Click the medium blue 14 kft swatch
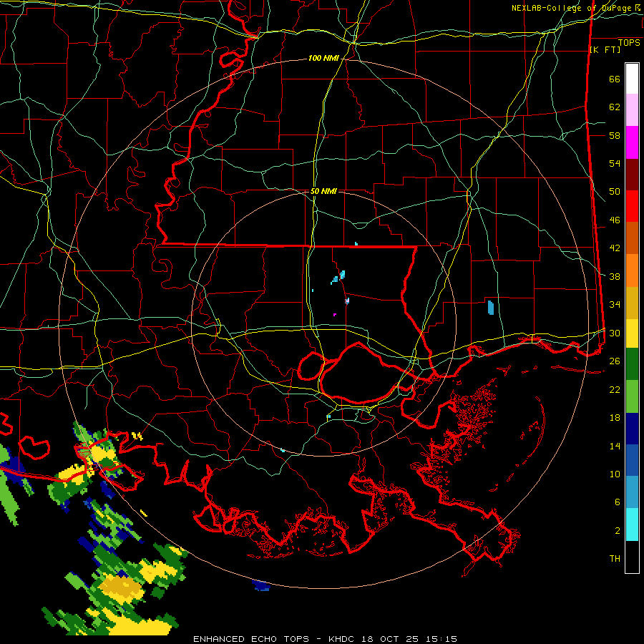 click(632, 460)
